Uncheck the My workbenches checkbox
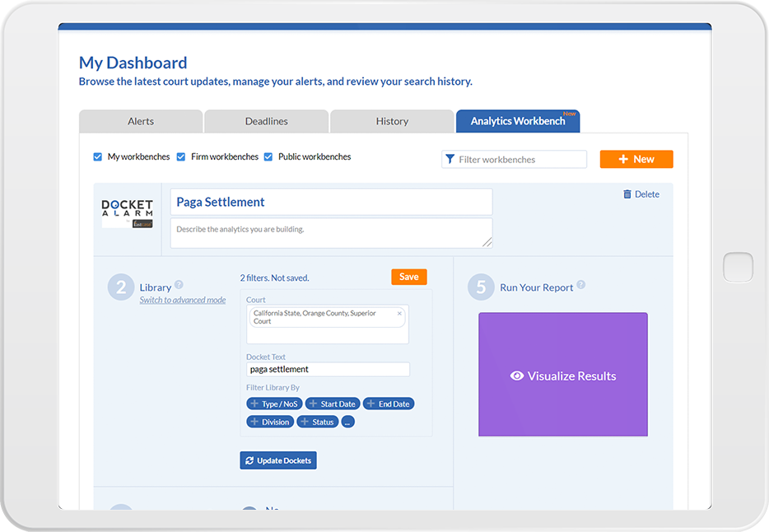This screenshot has height=532, width=769. (x=100, y=156)
